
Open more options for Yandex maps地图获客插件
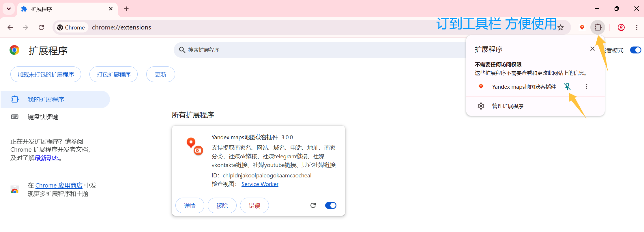click(x=586, y=86)
